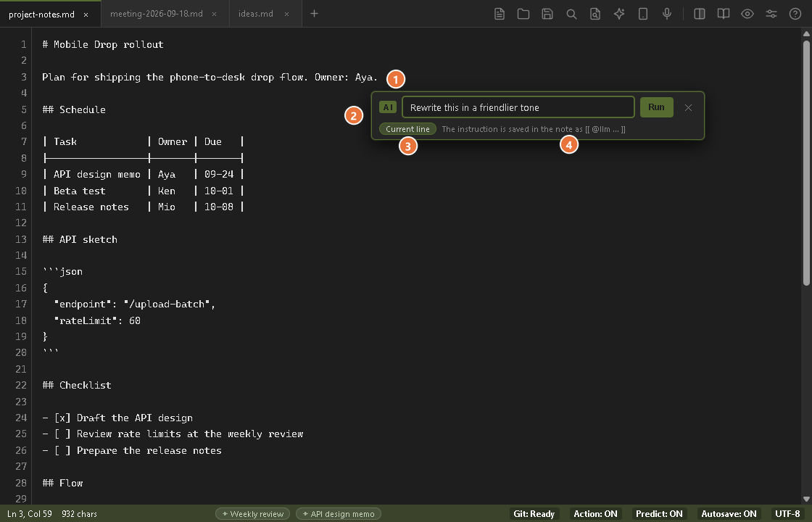Focus the AI instruction input field
Image resolution: width=812 pixels, height=522 pixels.
coord(518,107)
